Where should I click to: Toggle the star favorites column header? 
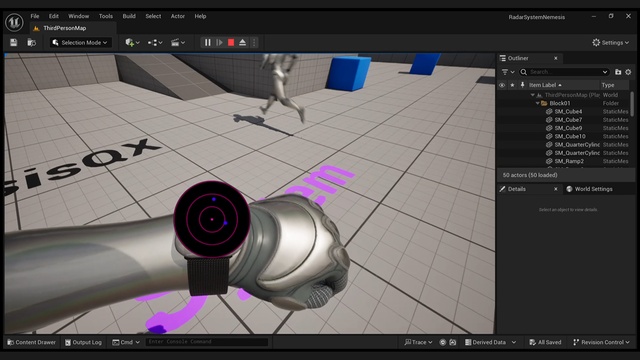click(x=512, y=85)
